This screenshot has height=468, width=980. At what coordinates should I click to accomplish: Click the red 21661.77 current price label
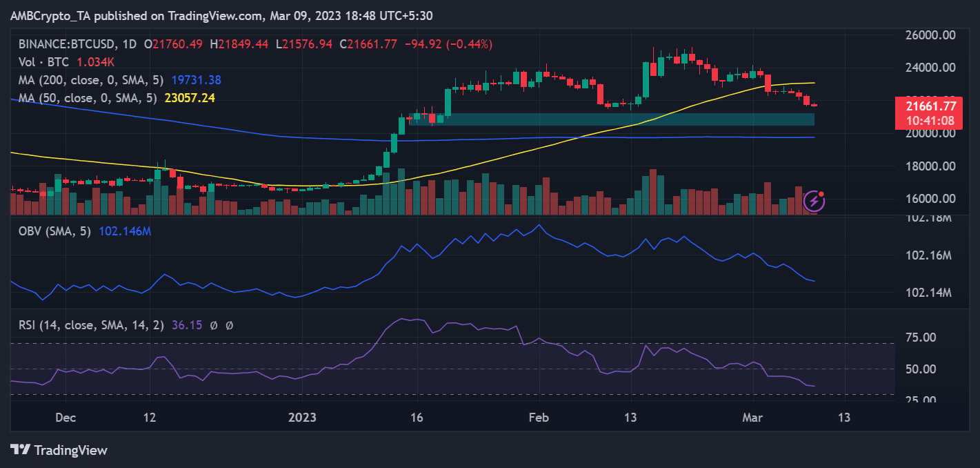[x=931, y=107]
